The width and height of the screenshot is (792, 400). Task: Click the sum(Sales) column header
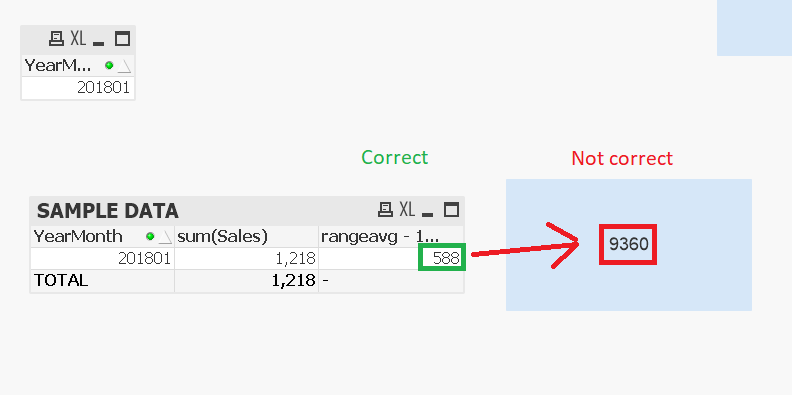point(222,236)
